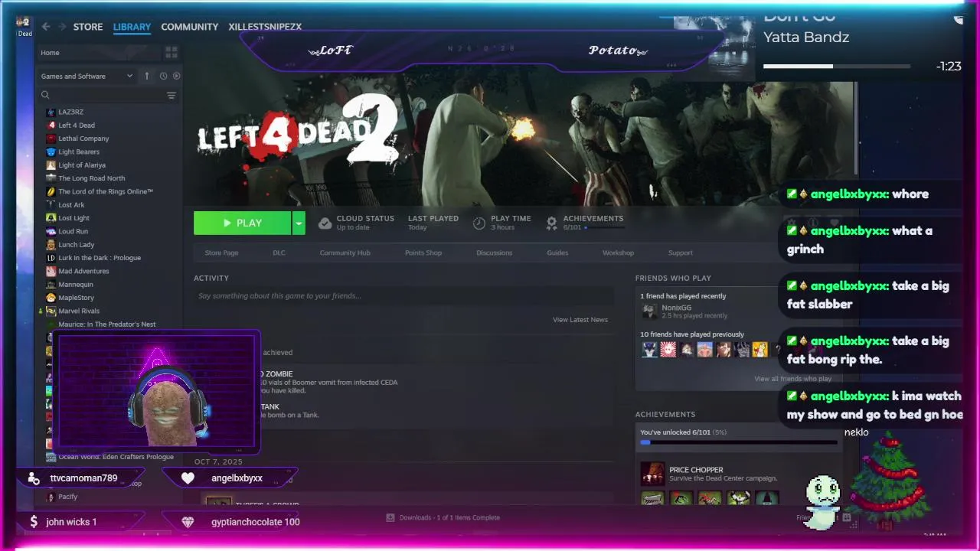Select Light of Alariya in the list
The height and width of the screenshot is (551, 980).
click(82, 165)
